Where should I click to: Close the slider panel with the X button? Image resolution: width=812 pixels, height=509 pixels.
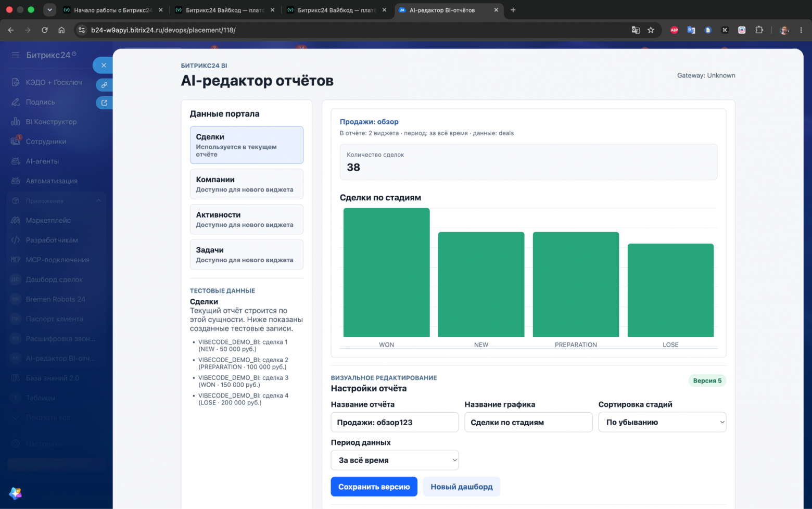104,65
